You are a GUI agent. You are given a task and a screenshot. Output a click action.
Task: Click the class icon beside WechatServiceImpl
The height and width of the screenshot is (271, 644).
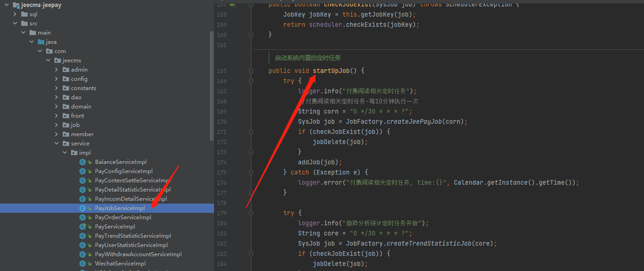83,264
